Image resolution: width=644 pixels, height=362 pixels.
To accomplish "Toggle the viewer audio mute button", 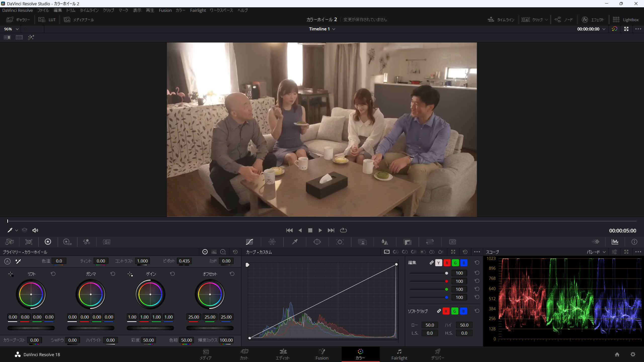I will point(35,230).
